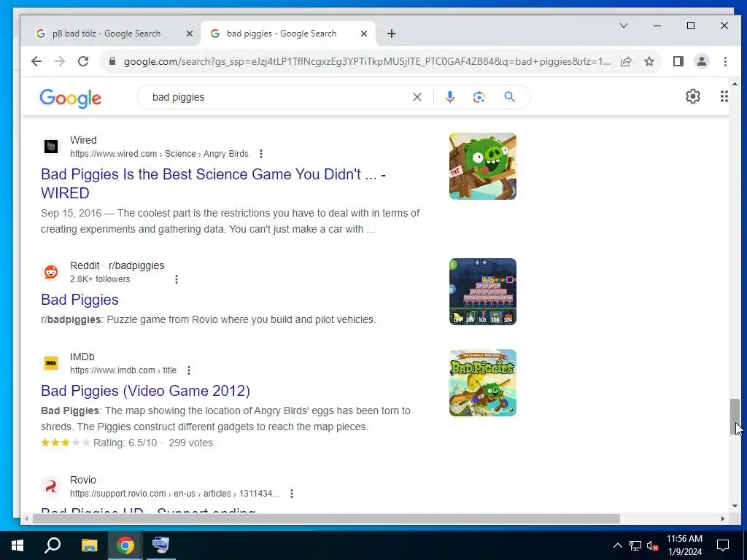This screenshot has width=747, height=560.
Task: Open more options for Rovio result
Action: (x=292, y=494)
